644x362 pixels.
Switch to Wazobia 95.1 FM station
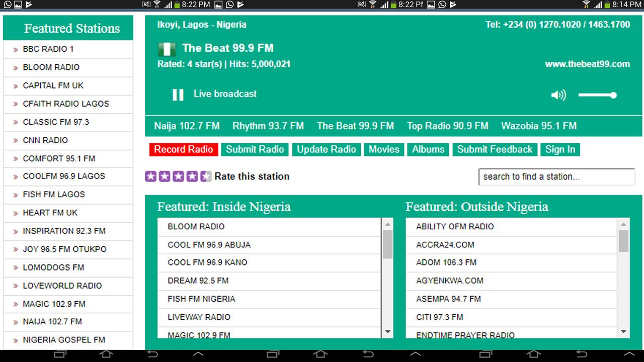pyautogui.click(x=539, y=126)
